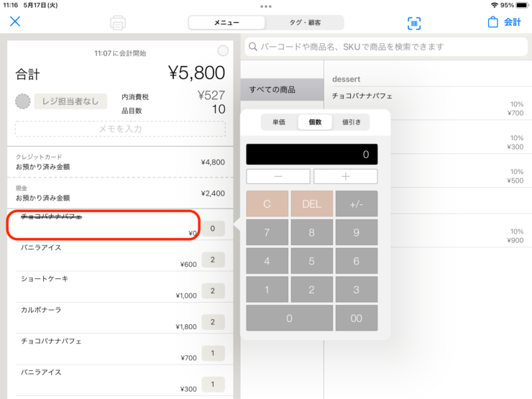Tap the メモを入力 memo field
532x399 pixels.
(121, 129)
